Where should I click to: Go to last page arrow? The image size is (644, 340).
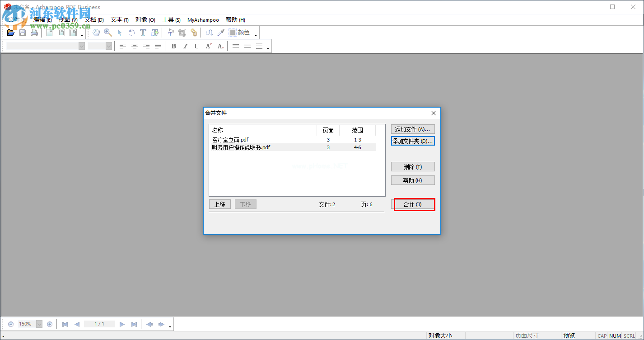[x=134, y=324]
